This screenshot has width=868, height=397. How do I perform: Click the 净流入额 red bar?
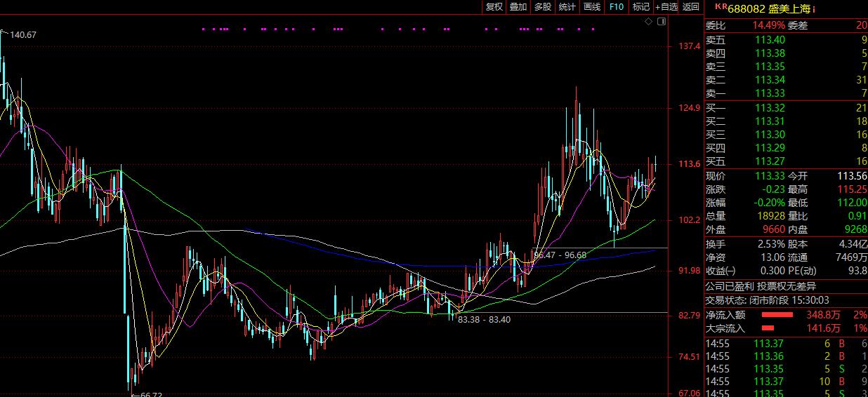[x=777, y=315]
